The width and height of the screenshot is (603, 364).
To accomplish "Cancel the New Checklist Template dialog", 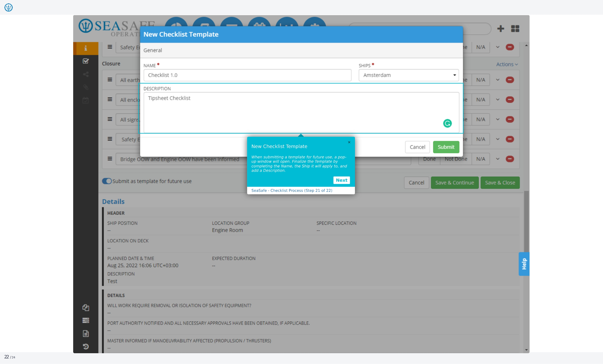I will click(417, 147).
